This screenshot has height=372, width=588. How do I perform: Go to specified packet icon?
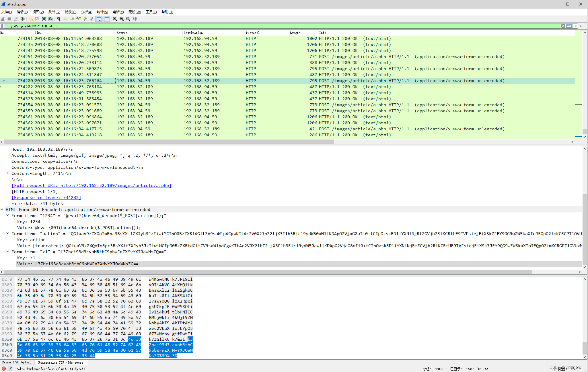(79, 19)
